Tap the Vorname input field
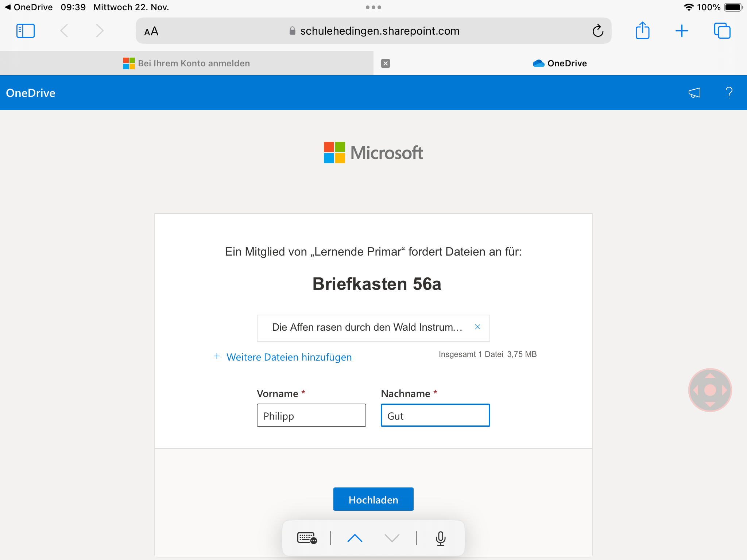747x560 pixels. [311, 415]
